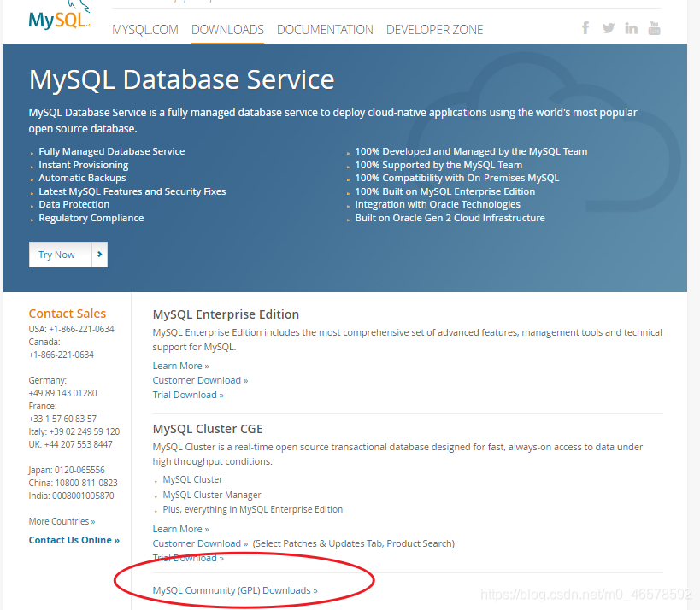Click the Germany number +49 89 143 01280

63,393
